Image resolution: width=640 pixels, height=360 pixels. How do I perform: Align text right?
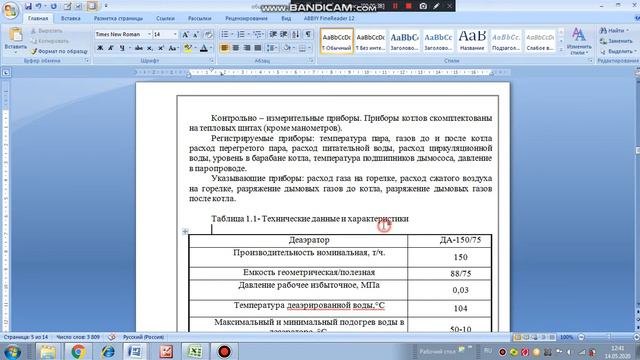coord(247,48)
